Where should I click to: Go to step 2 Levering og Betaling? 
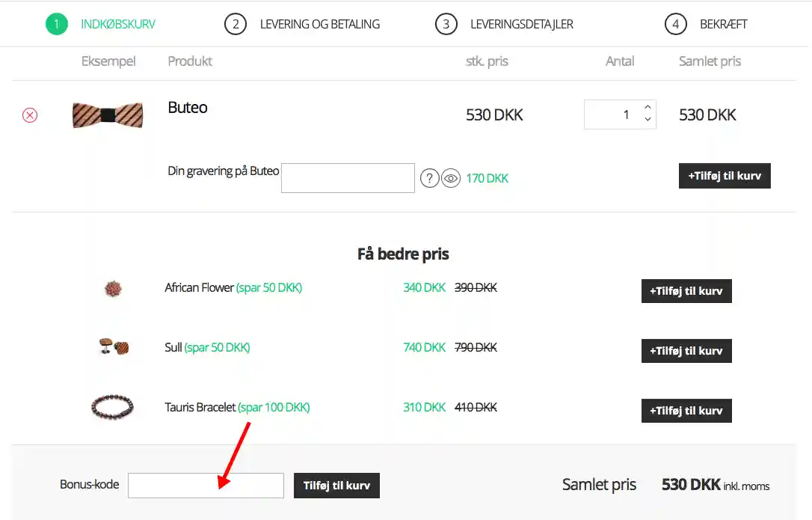coord(303,25)
